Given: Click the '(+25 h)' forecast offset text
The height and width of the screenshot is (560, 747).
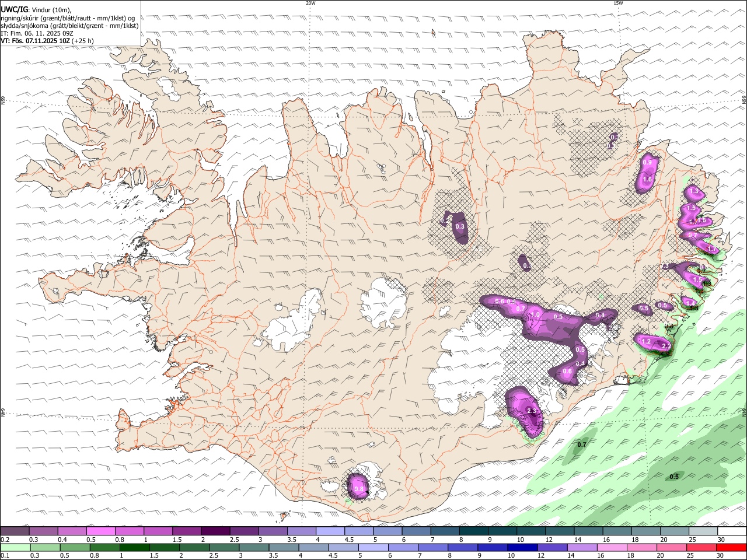Looking at the screenshot, I should pos(83,41).
